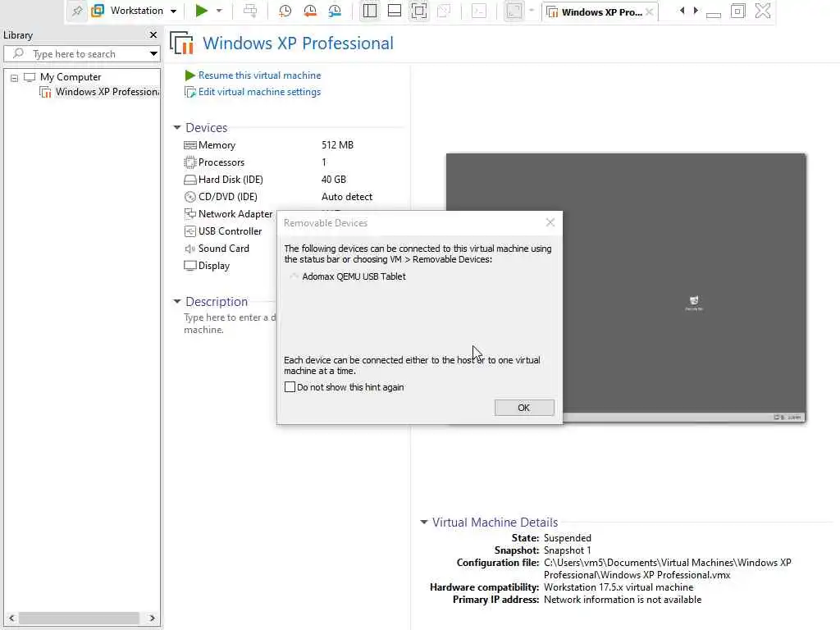Viewport: 840px width, 630px height.
Task: Select My Computer in the library
Action: pos(71,77)
